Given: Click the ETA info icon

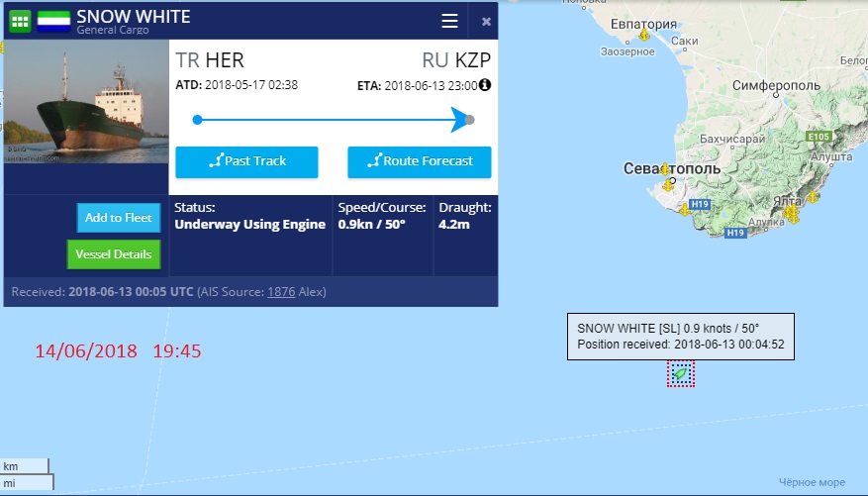Looking at the screenshot, I should [x=485, y=85].
